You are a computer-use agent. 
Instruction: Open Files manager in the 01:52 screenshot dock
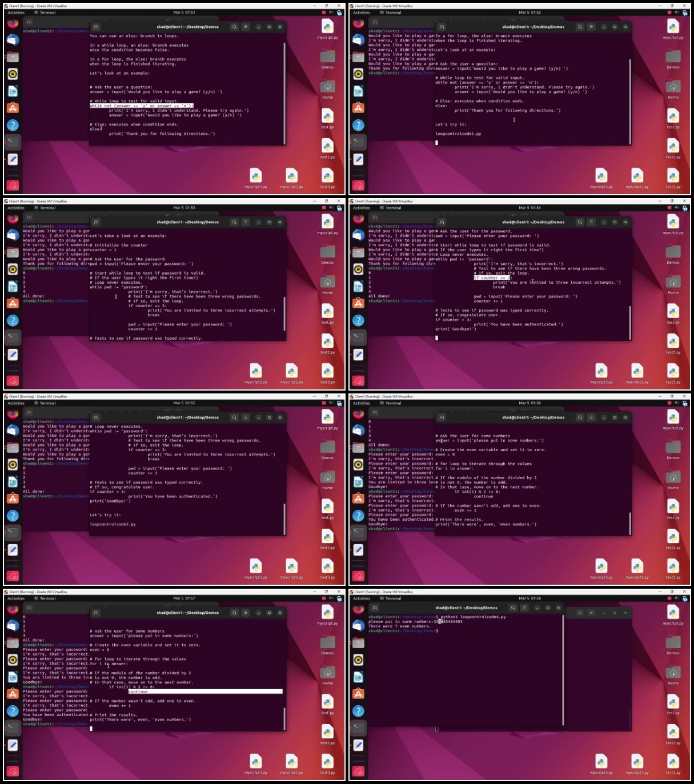(x=358, y=57)
